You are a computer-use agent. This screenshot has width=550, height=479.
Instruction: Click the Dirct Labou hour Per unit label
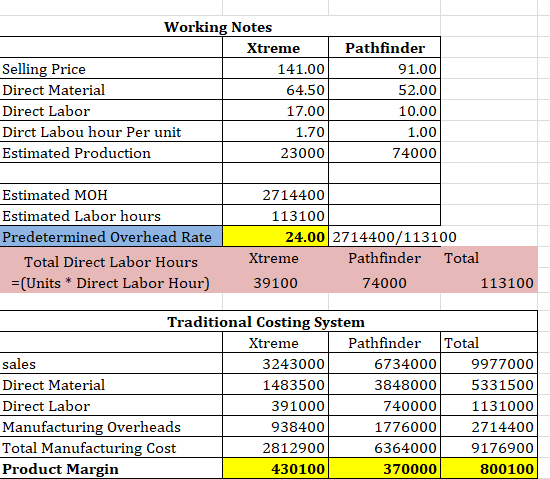[x=111, y=131]
